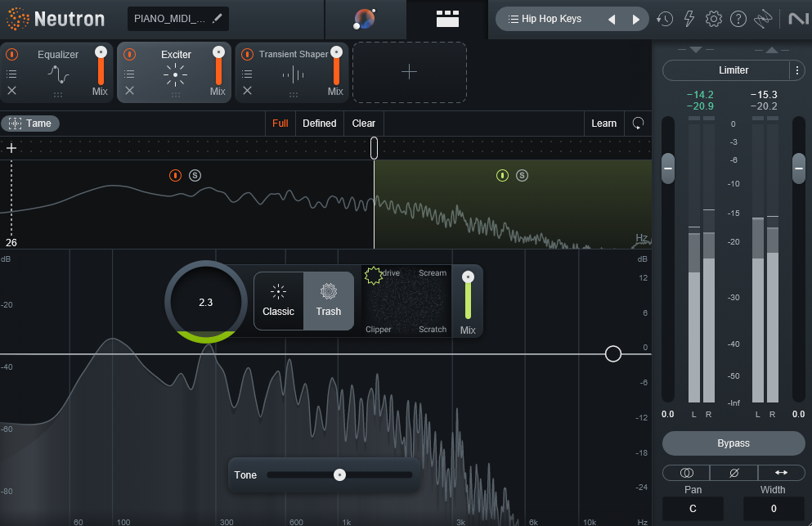Screen dimensions: 812x526
Task: Open the undo history clock icon
Action: (665, 19)
